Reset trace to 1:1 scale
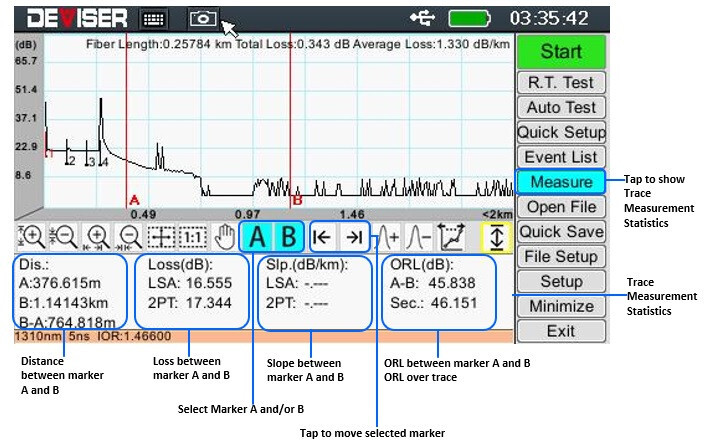The width and height of the screenshot is (705, 442). pos(193,237)
